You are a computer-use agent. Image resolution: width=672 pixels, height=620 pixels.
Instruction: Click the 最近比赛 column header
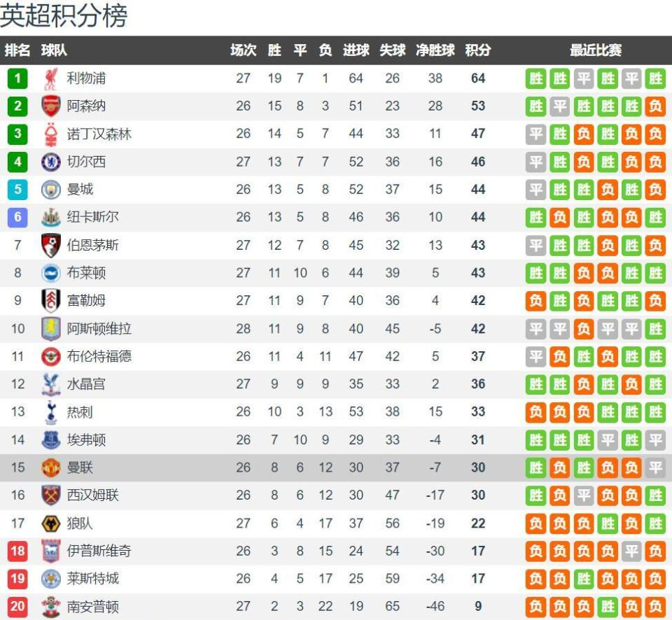click(x=595, y=50)
